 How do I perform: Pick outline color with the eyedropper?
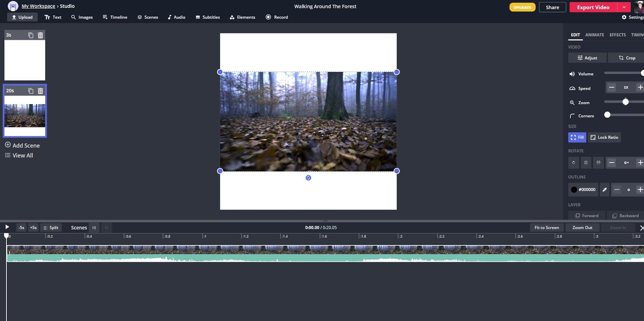point(604,190)
